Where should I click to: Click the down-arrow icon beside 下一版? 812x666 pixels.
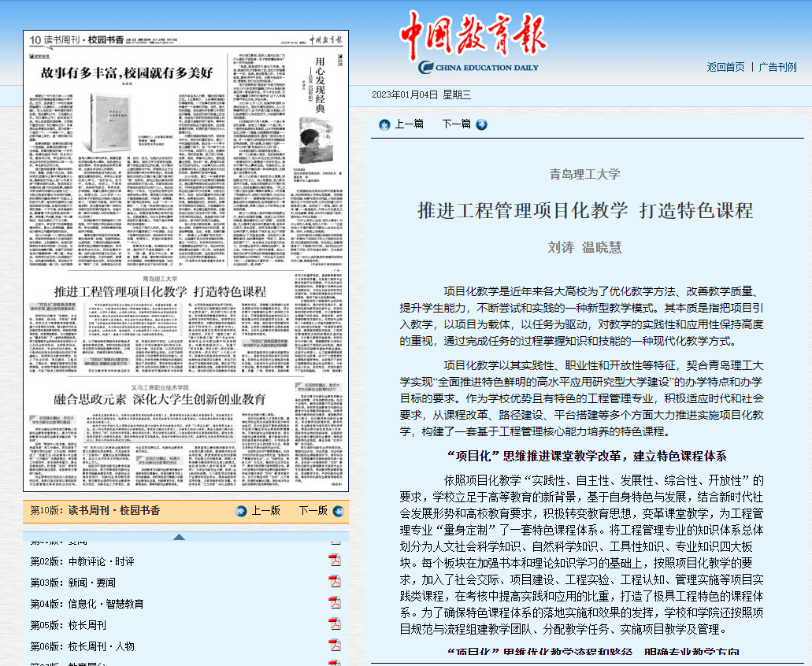(338, 511)
